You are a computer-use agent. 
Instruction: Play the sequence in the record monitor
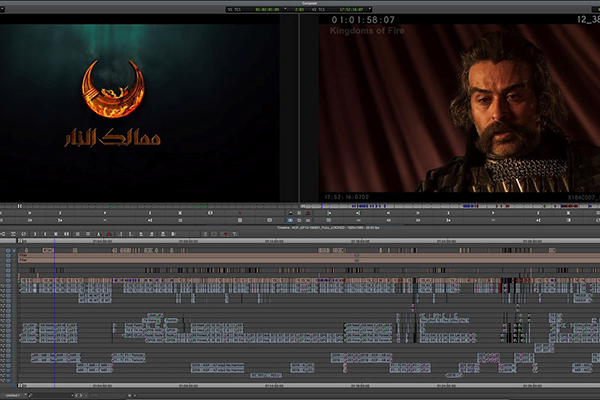tap(493, 213)
